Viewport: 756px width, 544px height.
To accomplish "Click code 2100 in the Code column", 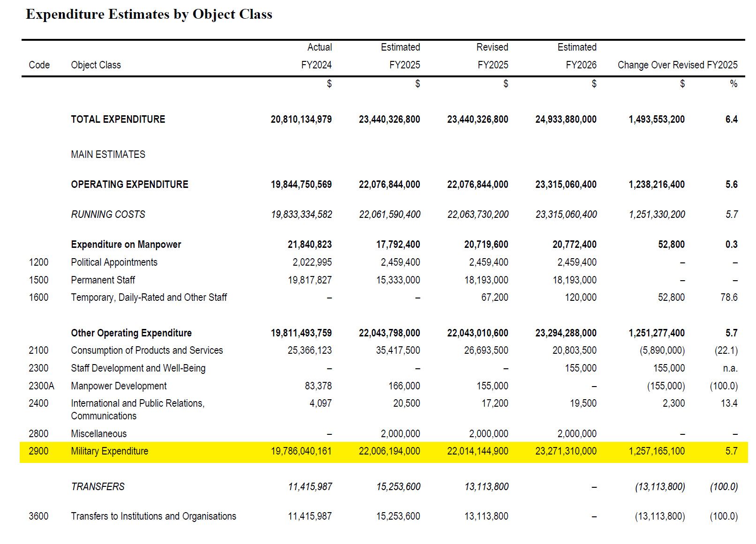I will coord(38,350).
